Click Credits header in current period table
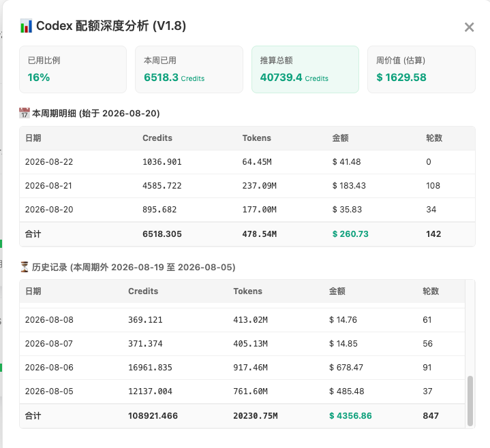Screen dimensions: 490x448 (x=157, y=138)
